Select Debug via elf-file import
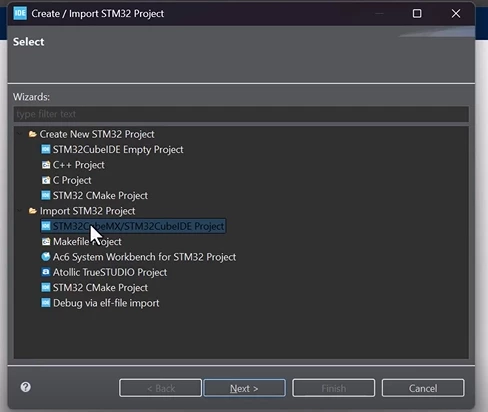Image resolution: width=488 pixels, height=412 pixels. coord(106,303)
